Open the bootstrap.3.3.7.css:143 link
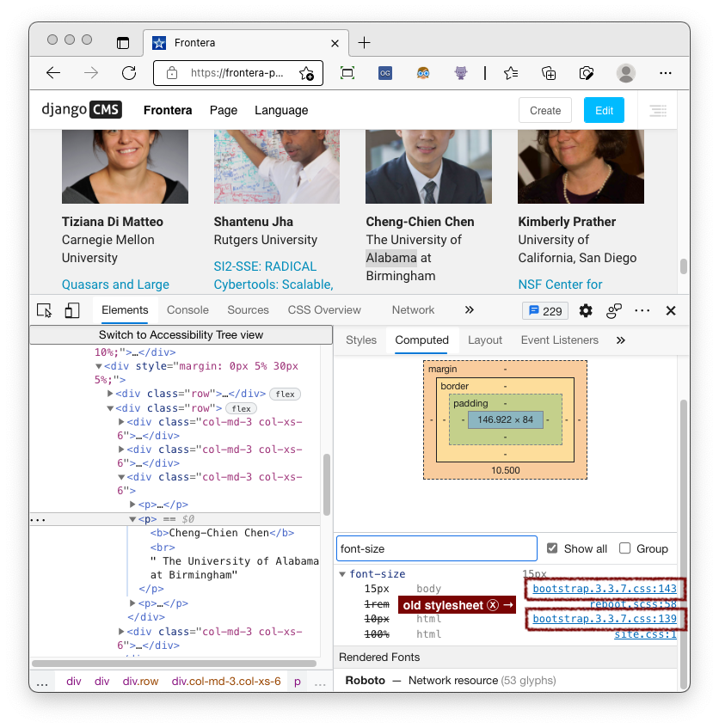The height and width of the screenshot is (728, 719). pos(605,588)
